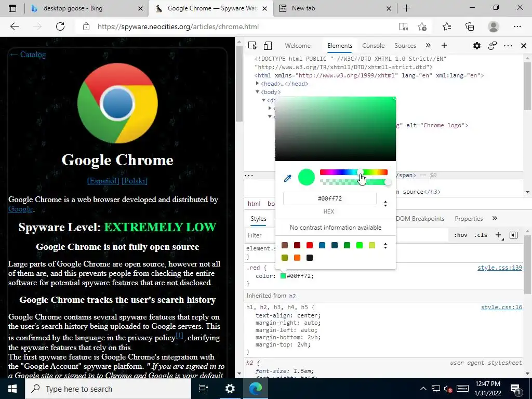
Task: Select the orange palette swatch
Action: (297, 258)
